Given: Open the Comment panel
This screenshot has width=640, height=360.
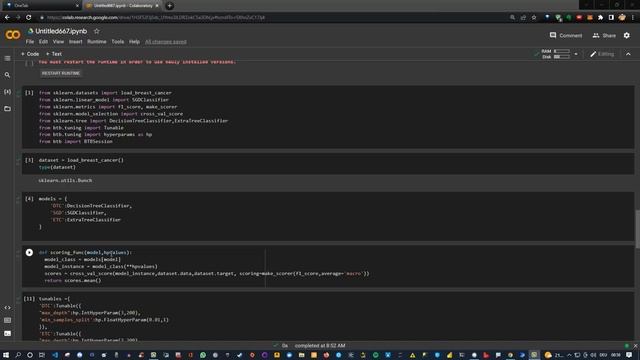Looking at the screenshot, I should pyautogui.click(x=566, y=36).
